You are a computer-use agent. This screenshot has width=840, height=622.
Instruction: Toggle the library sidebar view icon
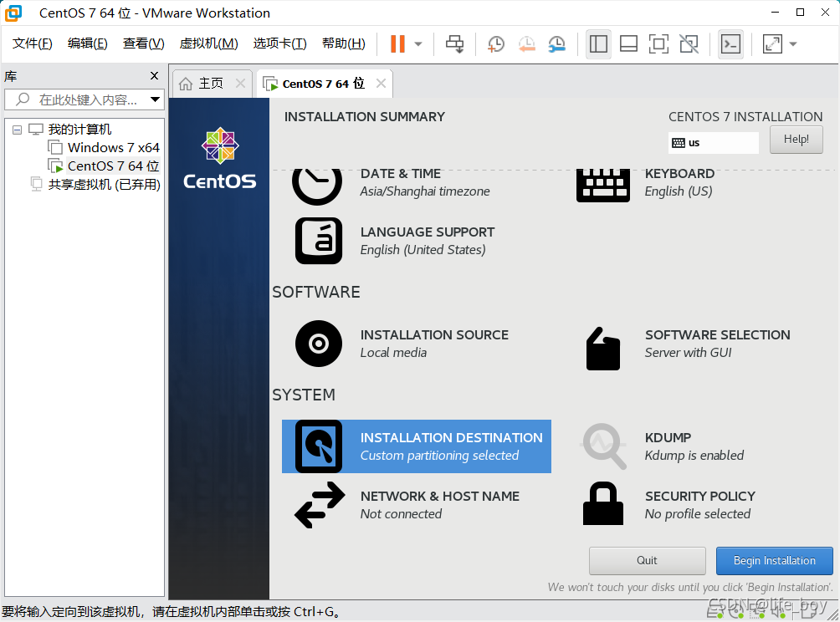pos(598,44)
